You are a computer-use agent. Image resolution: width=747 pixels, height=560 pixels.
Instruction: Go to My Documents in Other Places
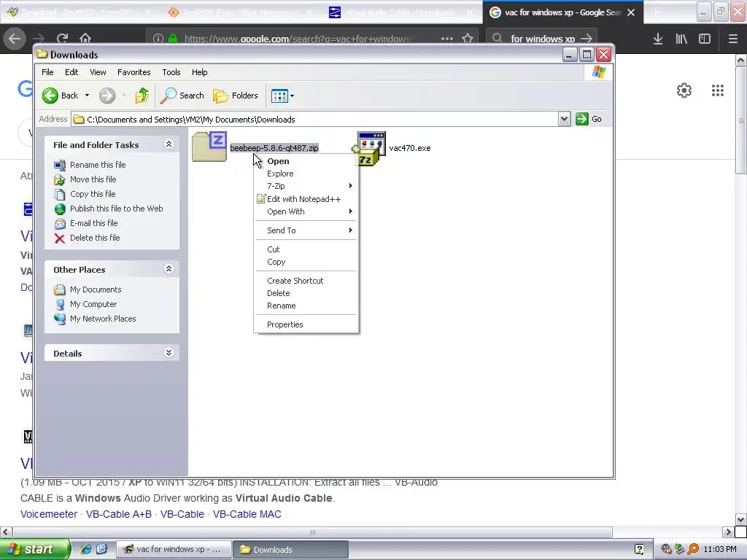point(88,289)
